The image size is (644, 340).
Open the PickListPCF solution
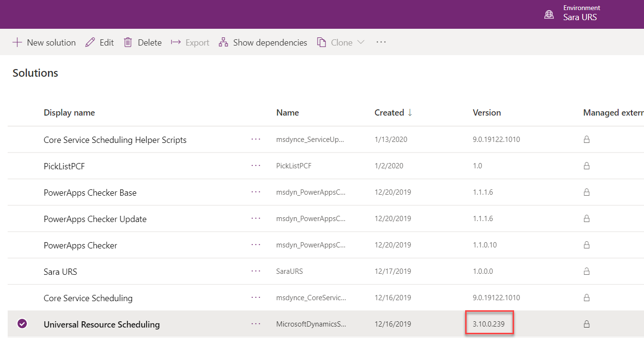63,165
